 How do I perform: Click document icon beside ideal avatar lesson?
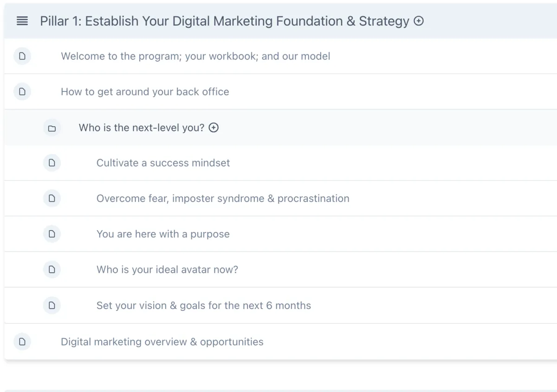52,270
